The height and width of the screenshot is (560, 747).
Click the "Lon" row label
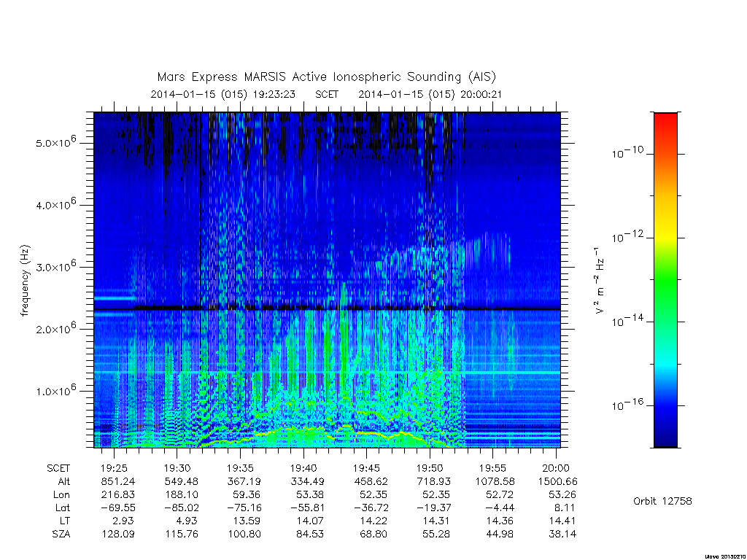(61, 495)
